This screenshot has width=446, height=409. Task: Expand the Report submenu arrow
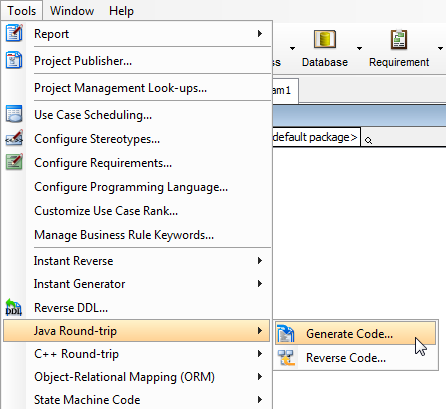(x=260, y=33)
